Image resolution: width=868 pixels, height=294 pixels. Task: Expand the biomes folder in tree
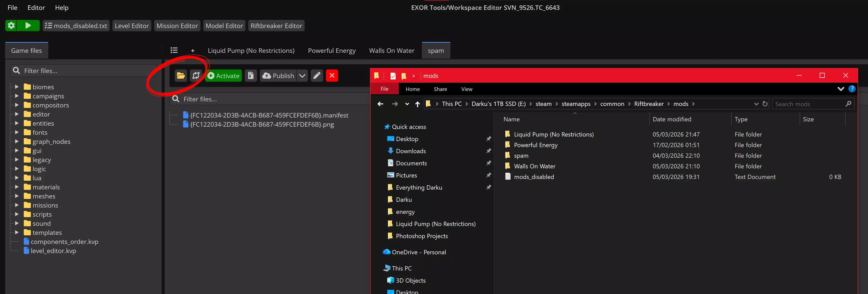[16, 87]
